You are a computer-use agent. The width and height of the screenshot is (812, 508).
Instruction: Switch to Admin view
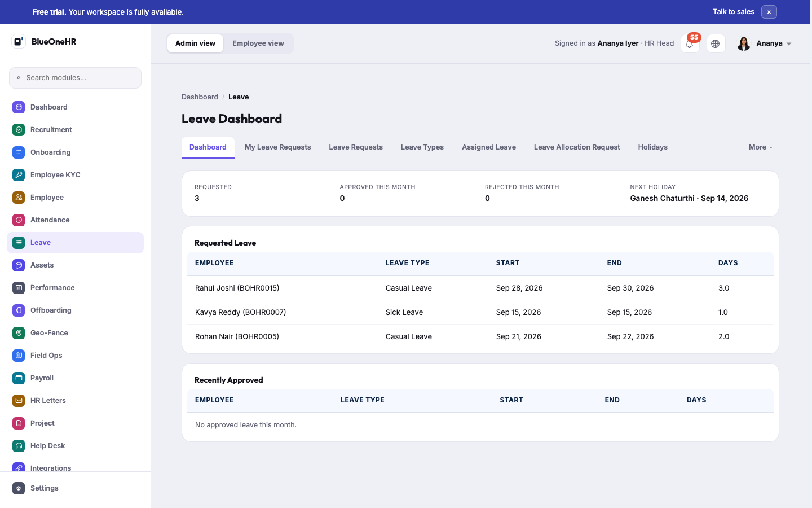[195, 43]
